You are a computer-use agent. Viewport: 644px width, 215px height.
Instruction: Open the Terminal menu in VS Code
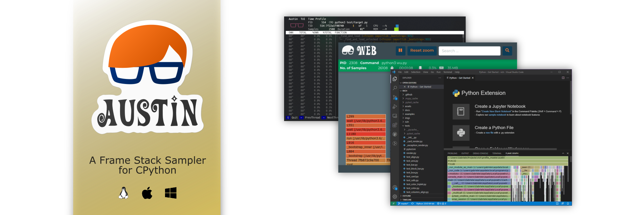click(x=448, y=72)
